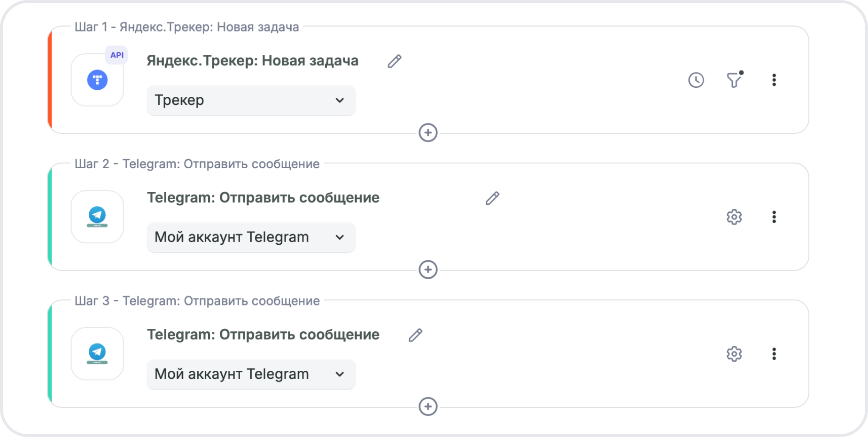Click Step 3 heading Telegram: Отправить сообщение
The image size is (868, 437).
pos(263,335)
